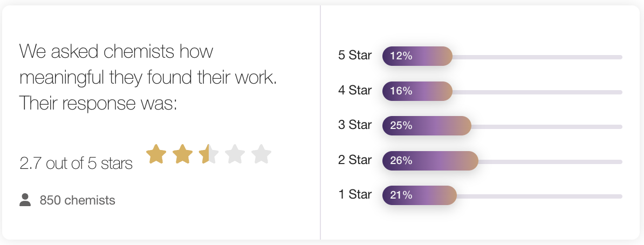Click the half-filled third star

tap(209, 154)
